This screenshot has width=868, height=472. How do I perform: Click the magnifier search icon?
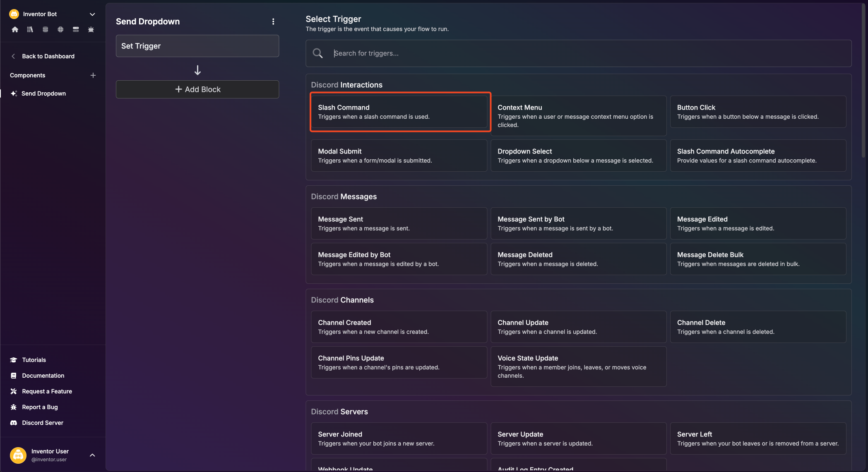coord(317,53)
